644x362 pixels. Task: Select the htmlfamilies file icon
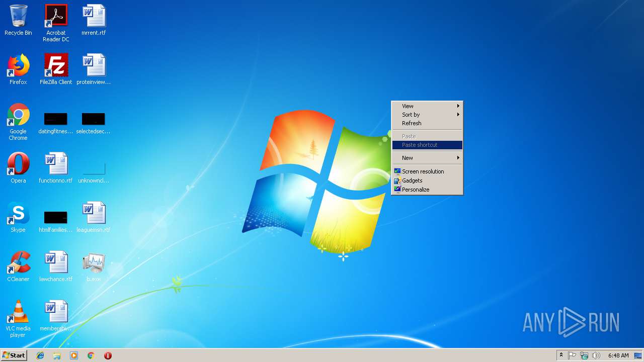(x=56, y=221)
